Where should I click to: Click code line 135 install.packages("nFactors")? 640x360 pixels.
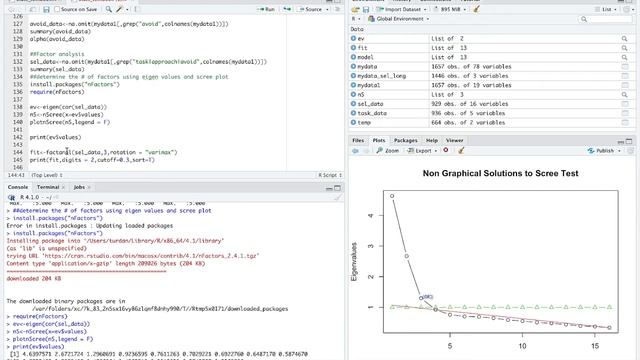[75, 84]
